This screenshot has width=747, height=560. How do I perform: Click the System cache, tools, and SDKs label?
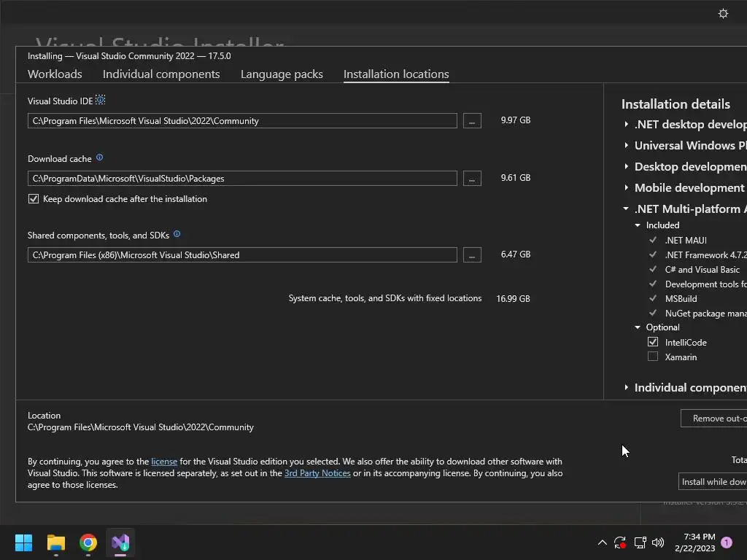(x=385, y=298)
